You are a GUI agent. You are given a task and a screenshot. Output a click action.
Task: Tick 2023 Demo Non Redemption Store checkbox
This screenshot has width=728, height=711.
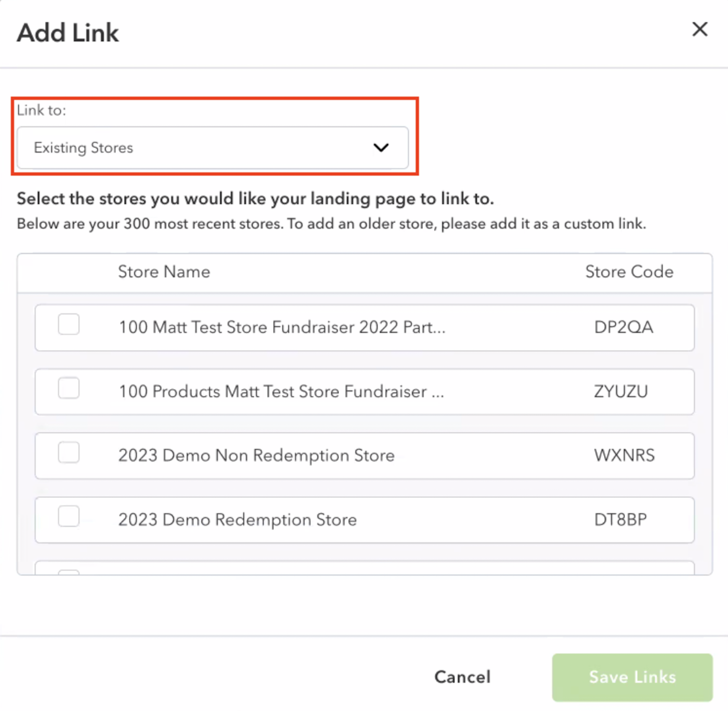pyautogui.click(x=69, y=452)
